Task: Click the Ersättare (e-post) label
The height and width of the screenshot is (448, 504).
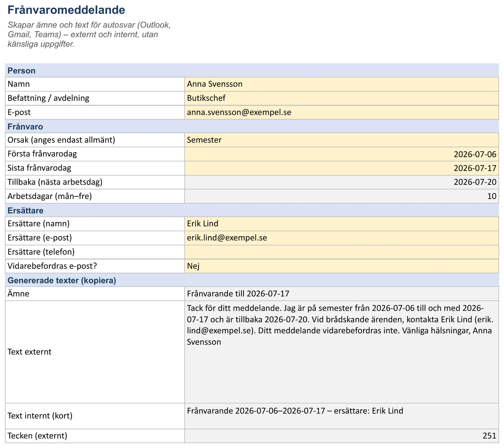Action: (40, 238)
